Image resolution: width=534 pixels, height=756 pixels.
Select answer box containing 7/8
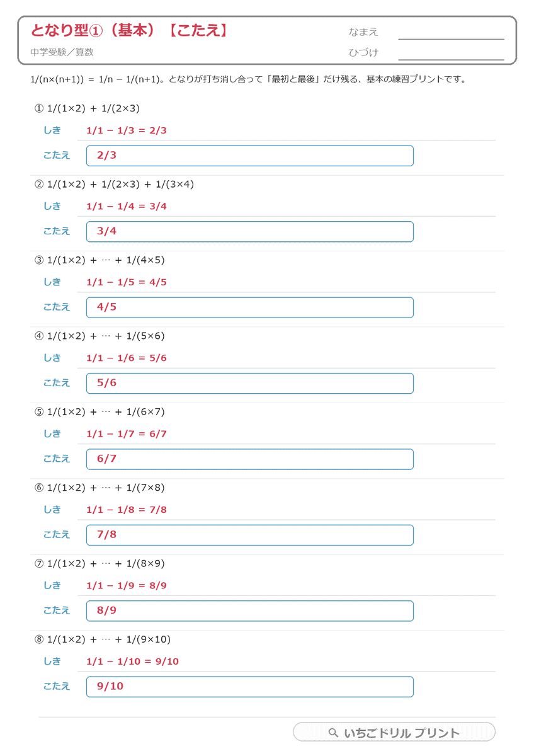click(x=250, y=535)
